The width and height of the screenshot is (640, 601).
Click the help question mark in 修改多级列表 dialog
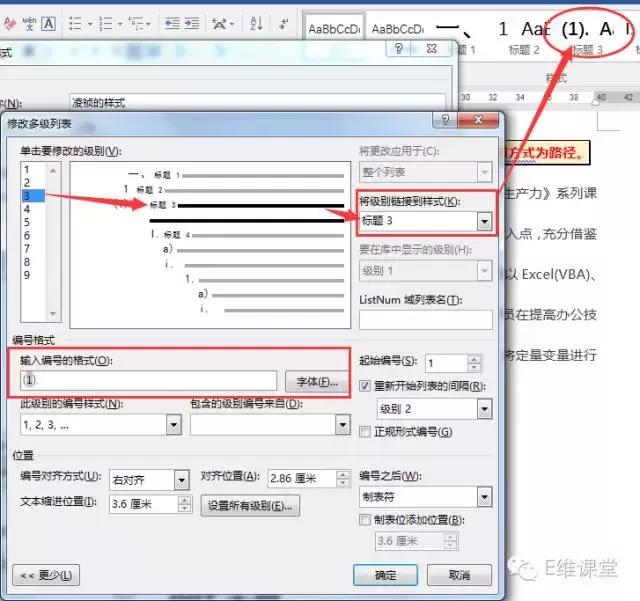tap(445, 120)
